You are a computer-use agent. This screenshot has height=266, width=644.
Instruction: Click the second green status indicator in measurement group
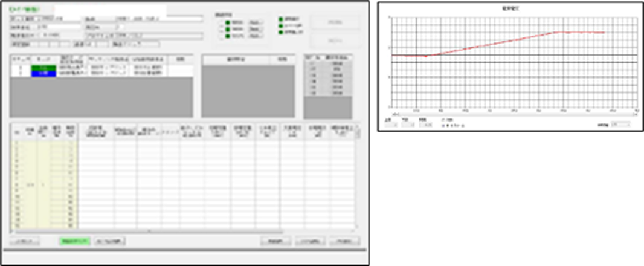[x=227, y=30]
